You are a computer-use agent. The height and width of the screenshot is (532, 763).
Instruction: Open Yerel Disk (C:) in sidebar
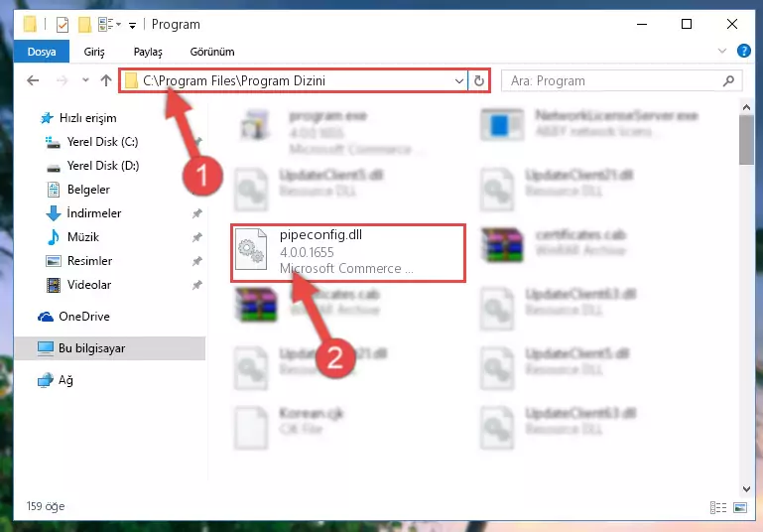[102, 142]
